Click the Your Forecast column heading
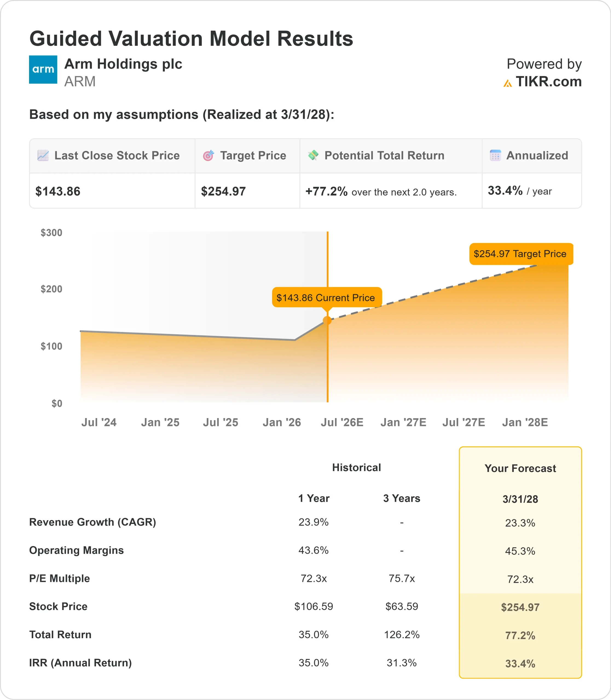611x700 pixels. click(x=520, y=468)
